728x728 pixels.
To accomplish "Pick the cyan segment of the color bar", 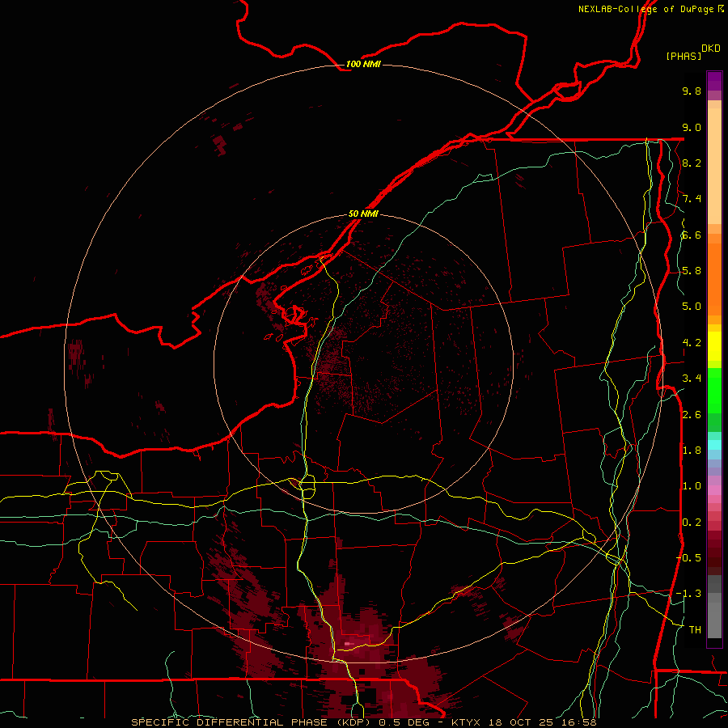I will point(714,445).
